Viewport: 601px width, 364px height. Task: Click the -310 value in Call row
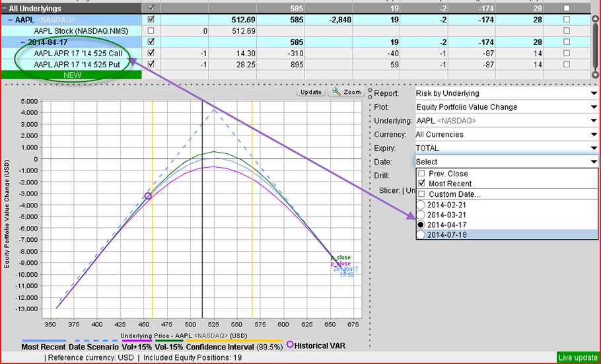(295, 54)
